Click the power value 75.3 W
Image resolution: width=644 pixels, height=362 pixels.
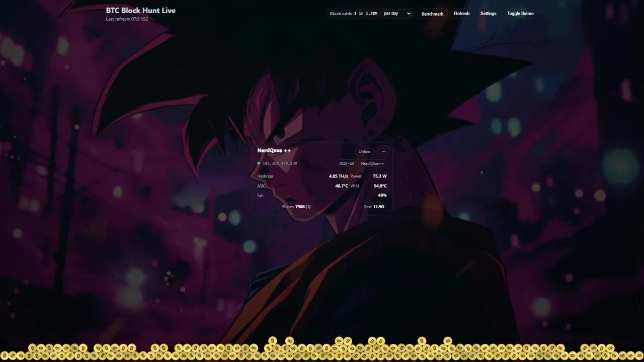(380, 176)
